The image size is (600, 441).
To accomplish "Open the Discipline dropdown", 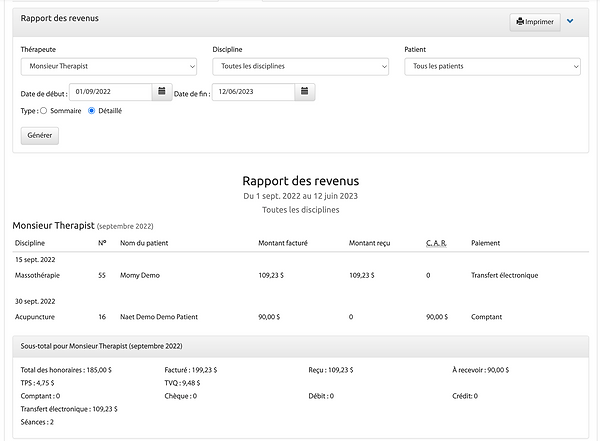I will (x=301, y=67).
